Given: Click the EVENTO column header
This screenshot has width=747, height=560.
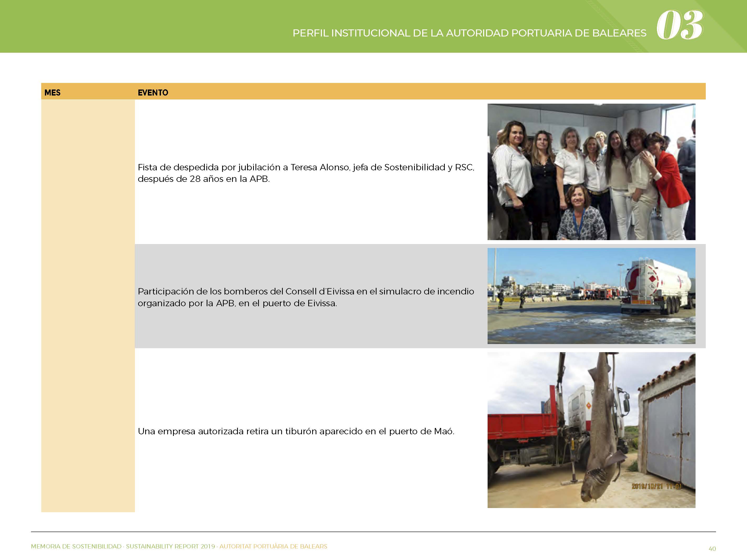Looking at the screenshot, I should [x=153, y=92].
